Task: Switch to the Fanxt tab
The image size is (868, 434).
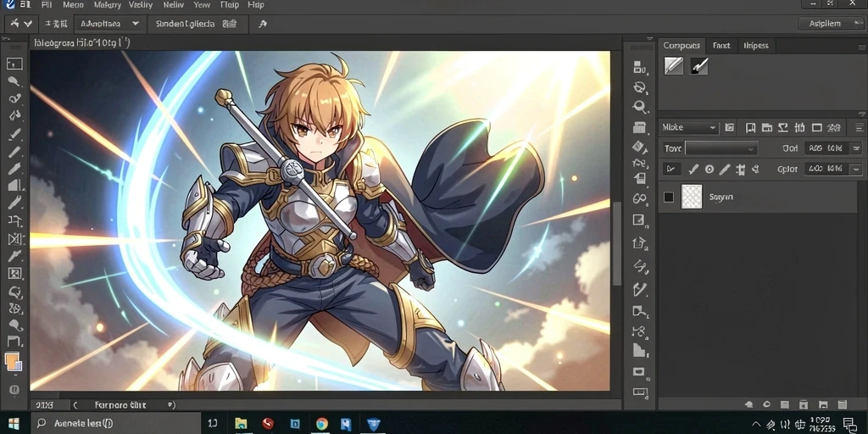Action: 721,46
